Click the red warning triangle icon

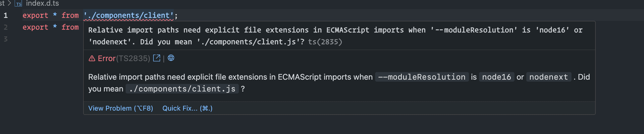[x=92, y=58]
